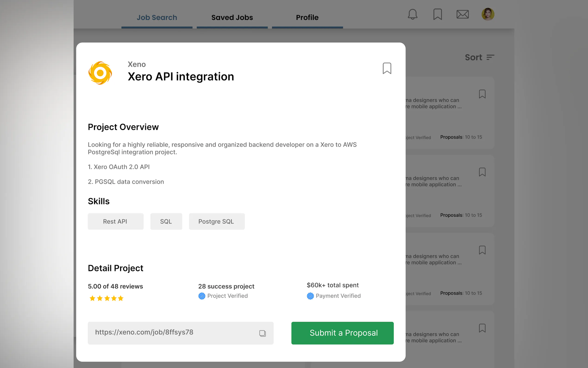The width and height of the screenshot is (588, 368).
Task: Save the third background job card bookmark
Action: pos(482,250)
